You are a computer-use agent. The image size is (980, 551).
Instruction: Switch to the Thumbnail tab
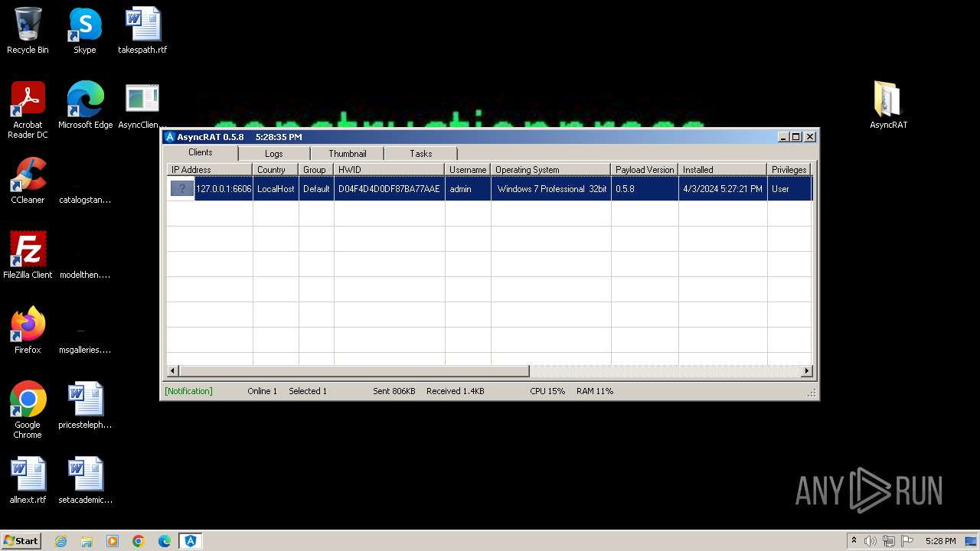348,154
